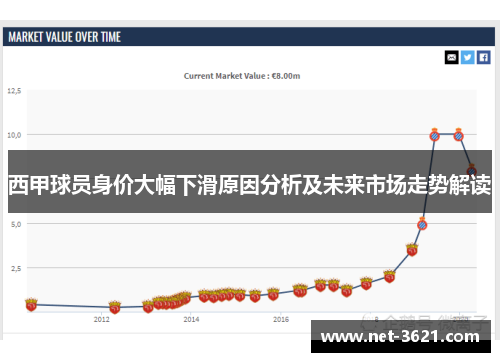This screenshot has width=500, height=362.
Task: Click the 10,0 y-axis label
Action: pos(14,135)
